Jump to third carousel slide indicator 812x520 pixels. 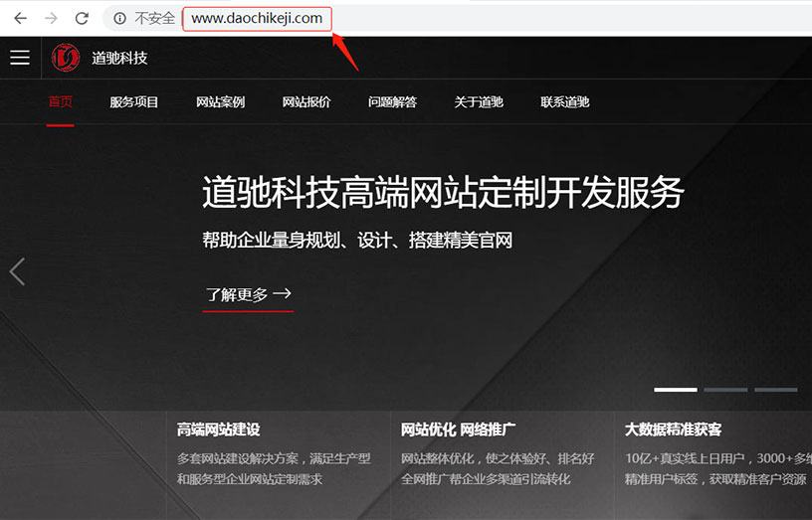[x=776, y=390]
